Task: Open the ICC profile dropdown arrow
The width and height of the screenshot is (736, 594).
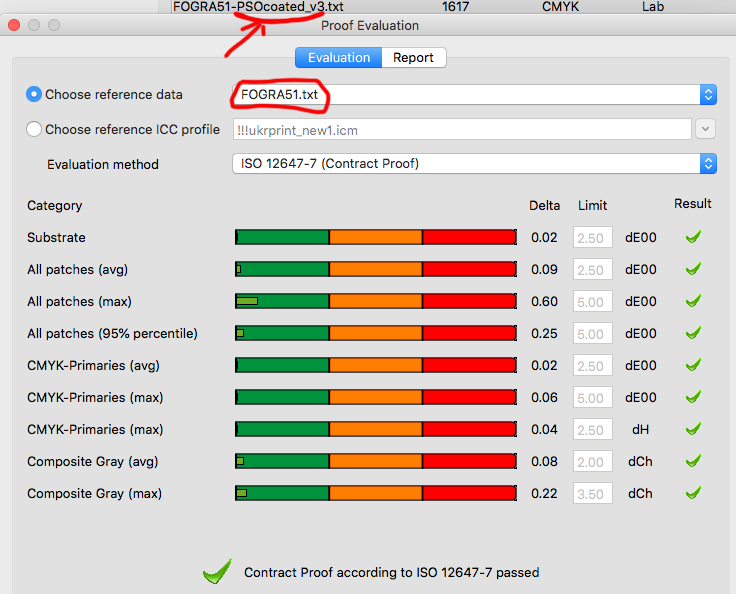Action: click(x=705, y=129)
